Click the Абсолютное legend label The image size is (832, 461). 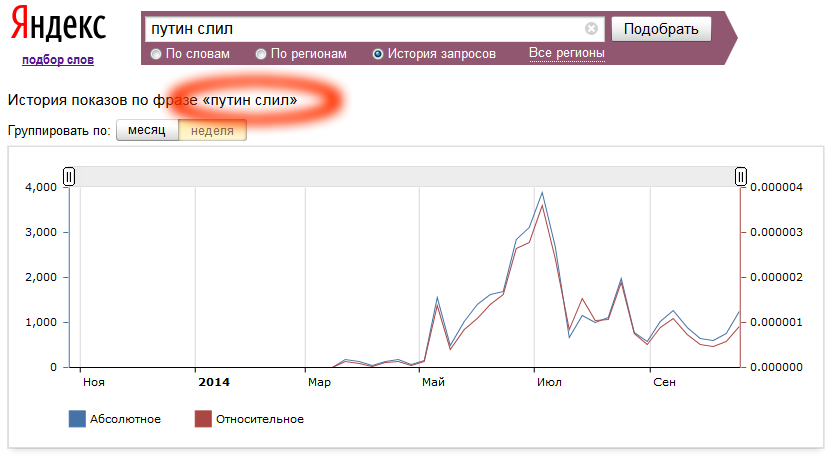click(x=127, y=419)
